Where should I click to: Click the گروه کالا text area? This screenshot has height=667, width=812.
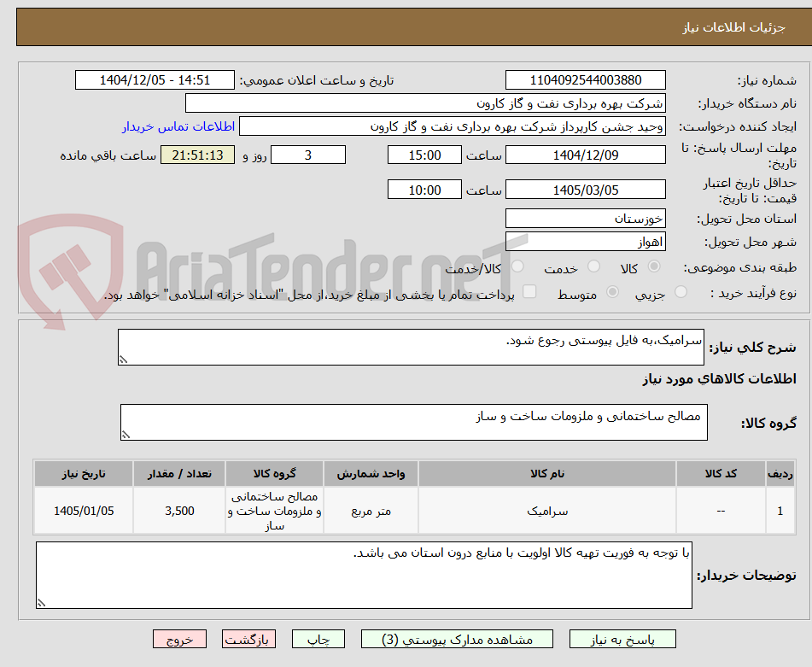click(414, 423)
